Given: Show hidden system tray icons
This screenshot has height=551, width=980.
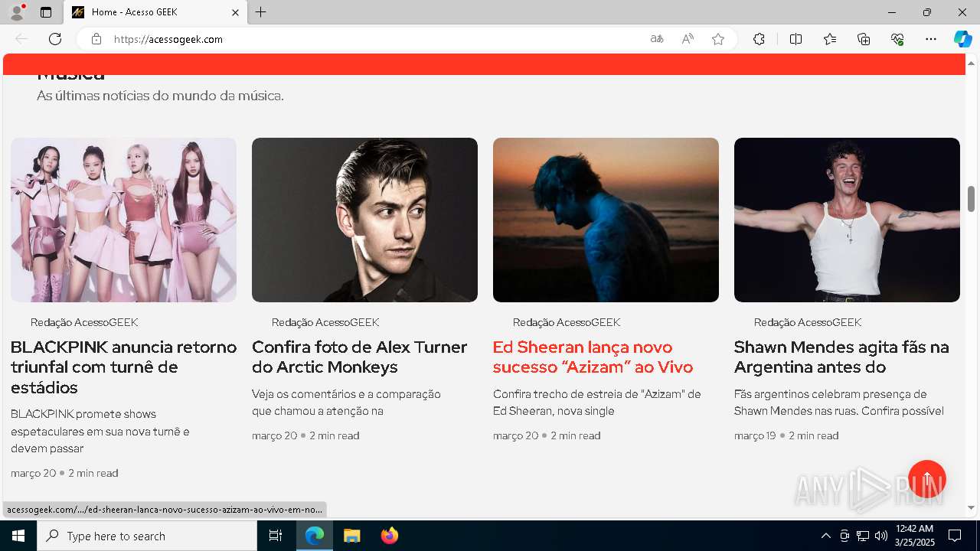Looking at the screenshot, I should click(x=825, y=536).
